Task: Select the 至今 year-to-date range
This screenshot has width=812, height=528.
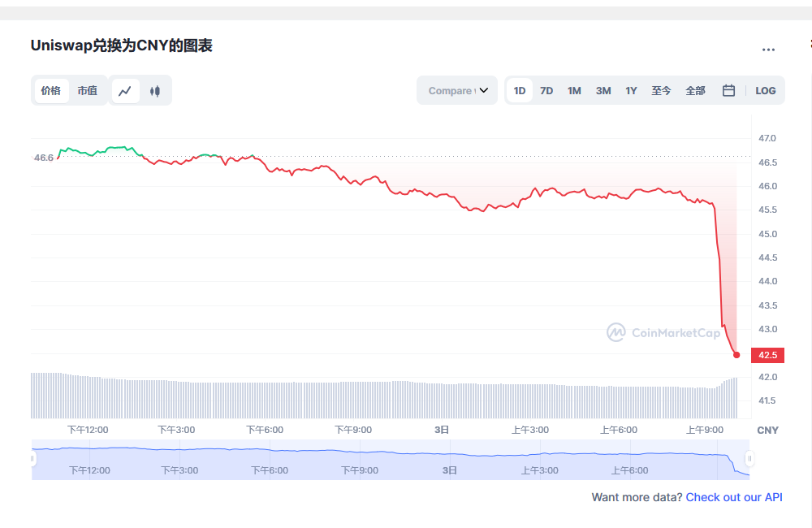Action: (661, 91)
